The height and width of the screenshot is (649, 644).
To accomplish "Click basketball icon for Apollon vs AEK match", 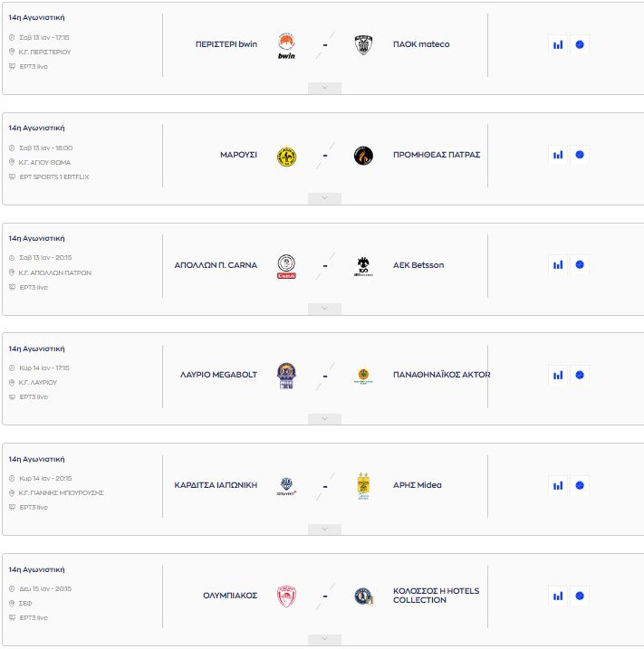I will 580,265.
